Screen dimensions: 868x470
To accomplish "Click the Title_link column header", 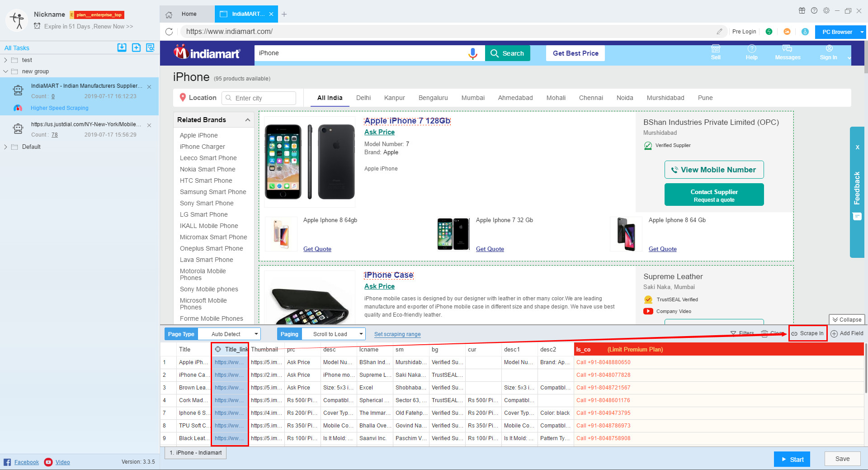I will tap(230, 349).
